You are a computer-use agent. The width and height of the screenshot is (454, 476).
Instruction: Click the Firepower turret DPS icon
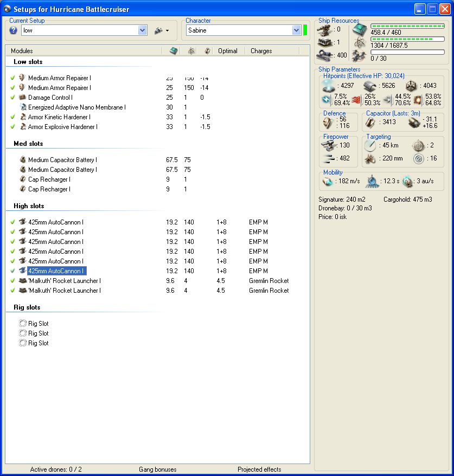click(x=328, y=145)
